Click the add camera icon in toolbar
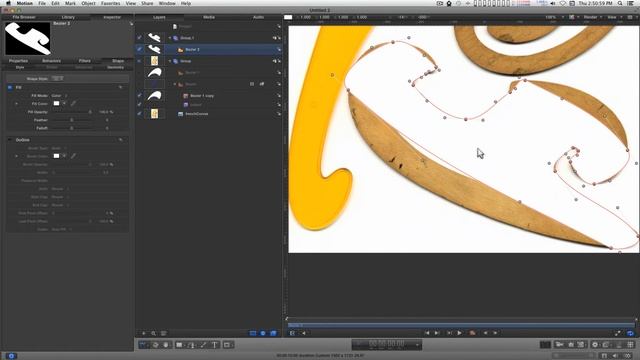Image resolution: width=640 pixels, height=360 pixels. coord(560,345)
